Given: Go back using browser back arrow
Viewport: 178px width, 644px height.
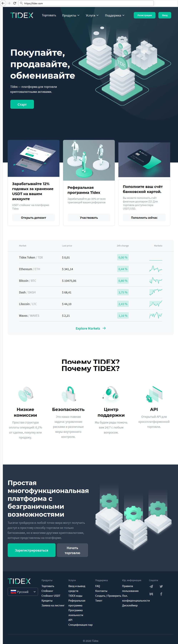Looking at the screenshot, I should click(3, 3).
